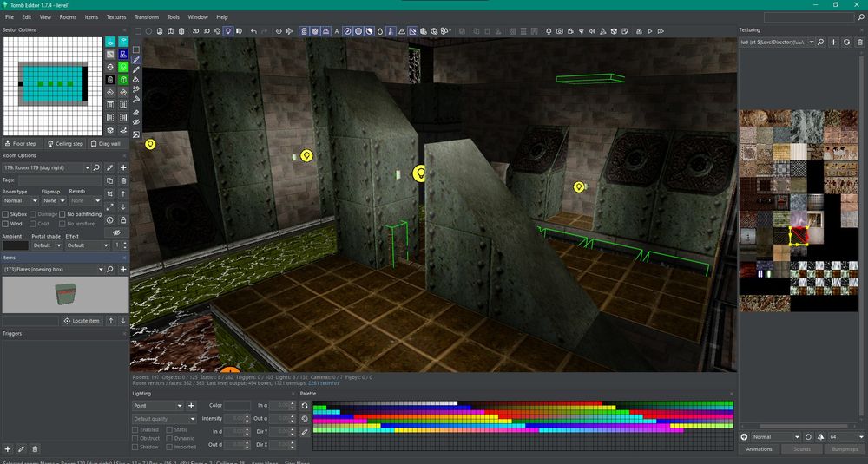Open the Effect Default dropdown
The height and width of the screenshot is (464, 868).
[x=88, y=245]
